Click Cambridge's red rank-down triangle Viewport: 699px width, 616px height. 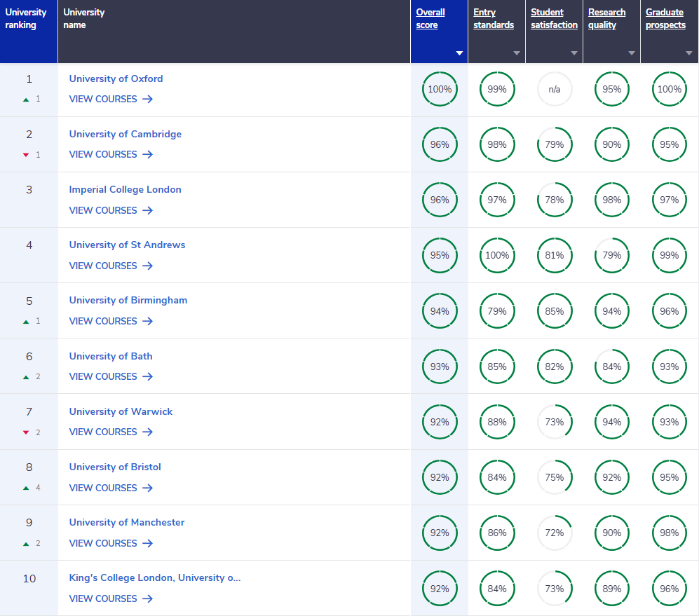coord(26,155)
